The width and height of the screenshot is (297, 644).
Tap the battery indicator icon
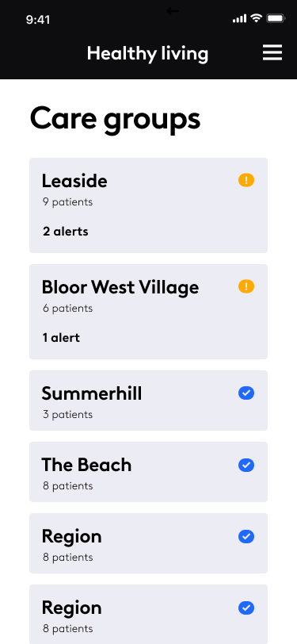coord(276,18)
